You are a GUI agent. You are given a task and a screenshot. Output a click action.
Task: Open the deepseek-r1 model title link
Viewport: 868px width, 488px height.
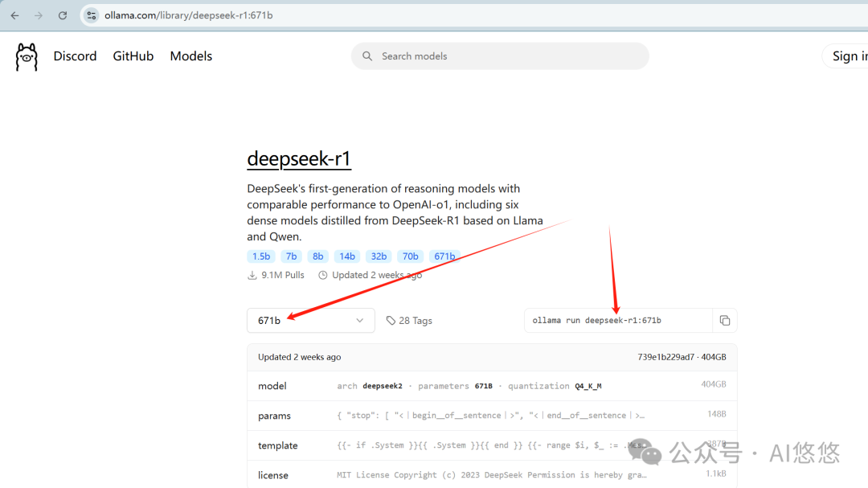pyautogui.click(x=299, y=158)
